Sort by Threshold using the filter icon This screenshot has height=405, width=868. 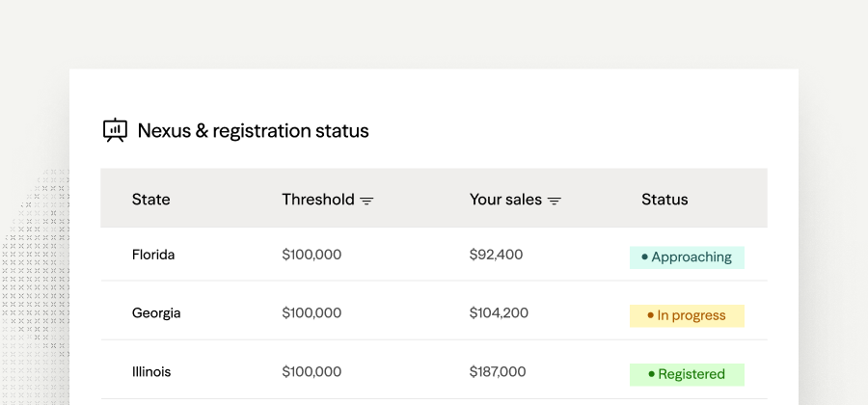(366, 201)
